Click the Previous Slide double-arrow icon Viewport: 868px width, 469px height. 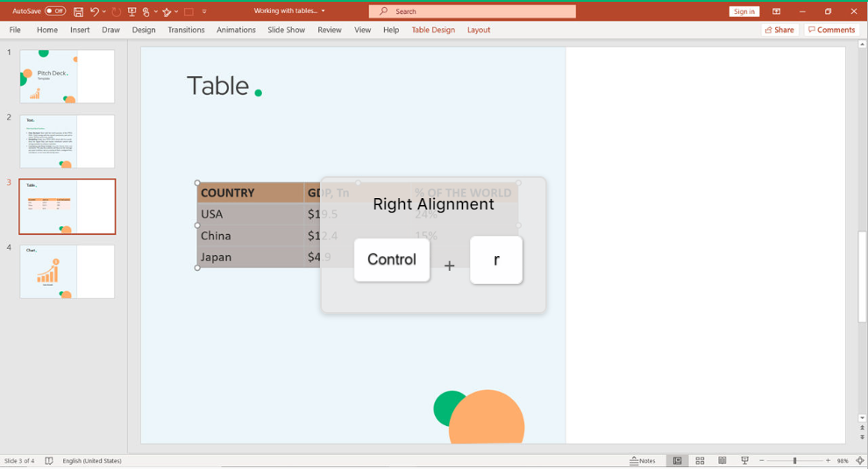(862, 428)
